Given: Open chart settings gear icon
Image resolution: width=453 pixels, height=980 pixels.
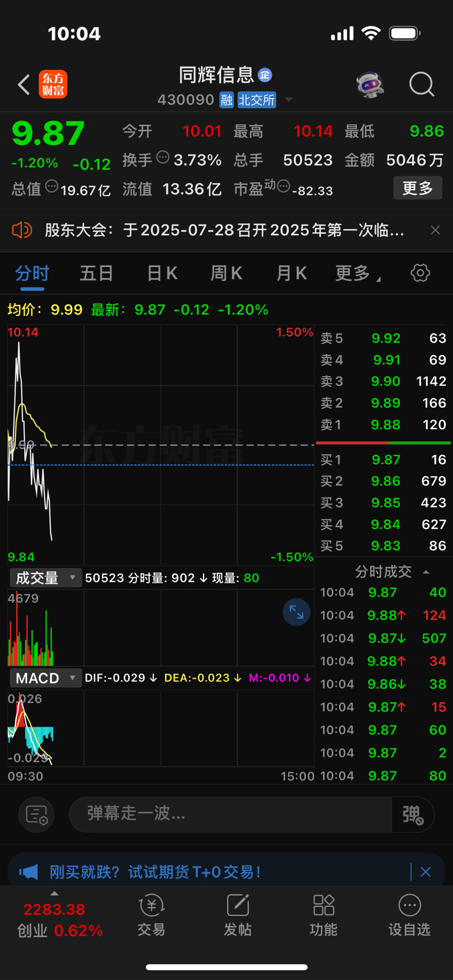Looking at the screenshot, I should coord(420,273).
